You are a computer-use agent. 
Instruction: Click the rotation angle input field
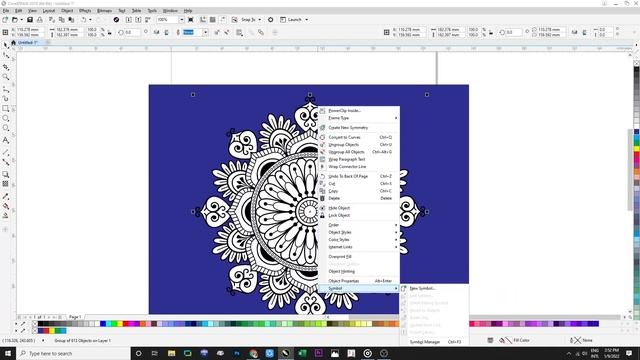(x=131, y=32)
